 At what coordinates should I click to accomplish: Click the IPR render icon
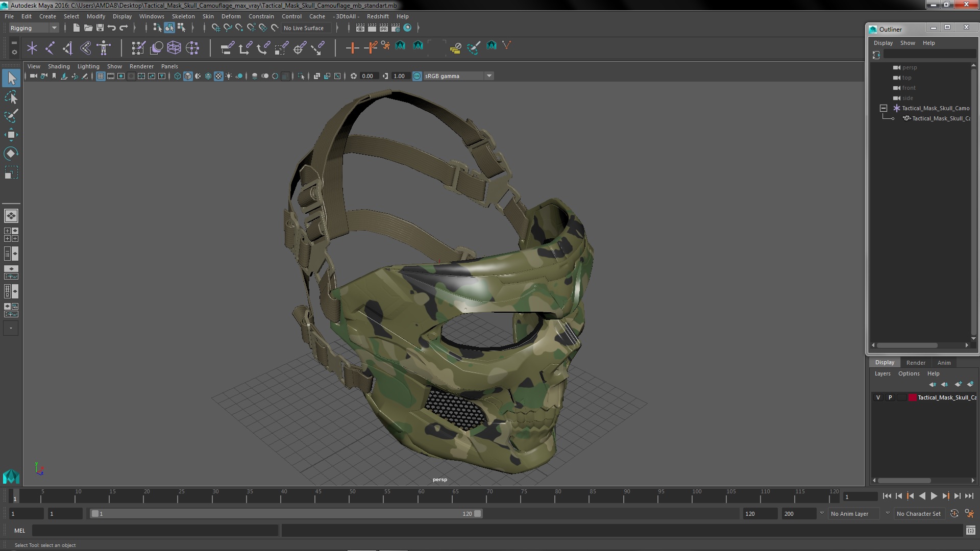[384, 28]
